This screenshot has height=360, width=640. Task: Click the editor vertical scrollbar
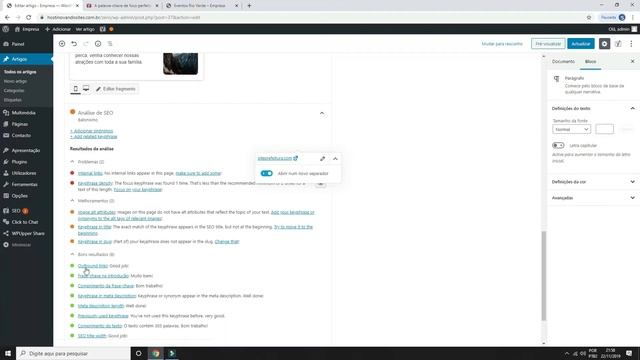(544, 276)
